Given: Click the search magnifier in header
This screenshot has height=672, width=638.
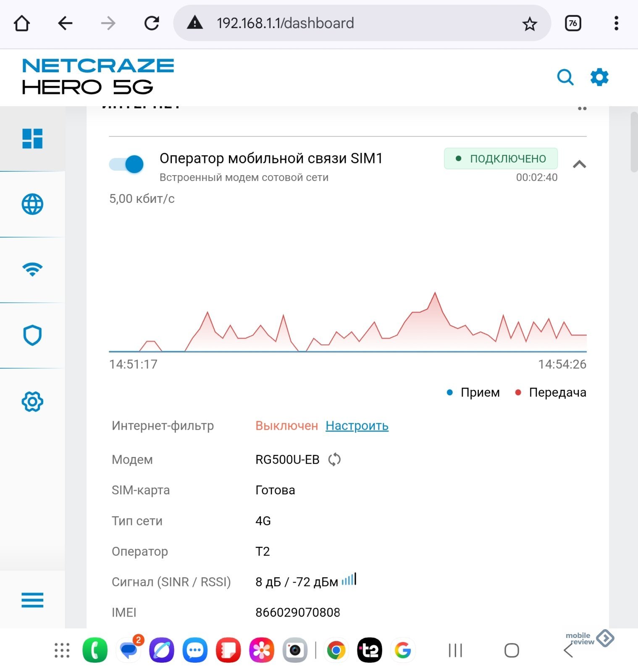Looking at the screenshot, I should coord(565,77).
